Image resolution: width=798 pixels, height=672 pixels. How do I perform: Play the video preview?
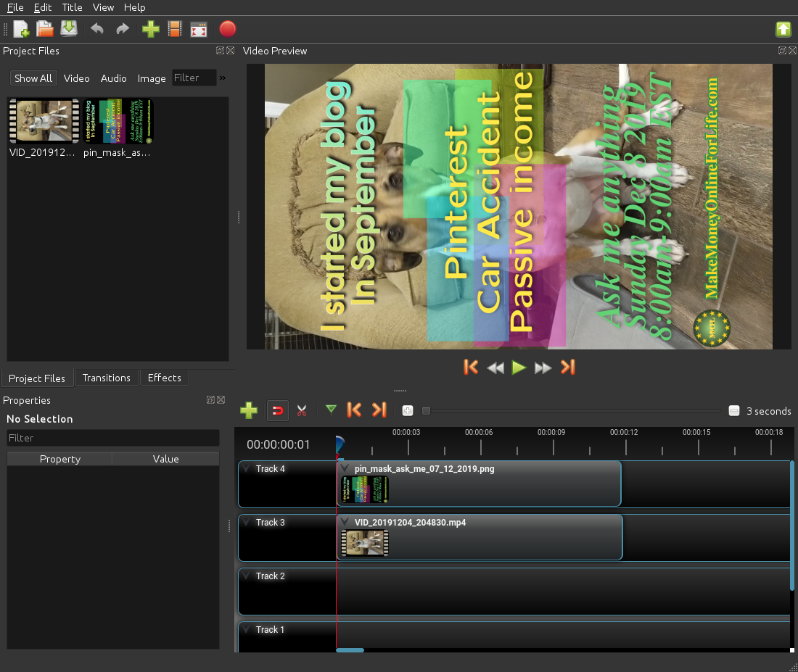pyautogui.click(x=519, y=368)
